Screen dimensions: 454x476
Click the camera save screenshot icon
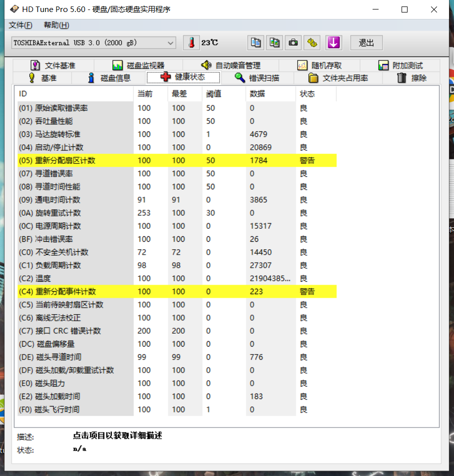coord(294,43)
